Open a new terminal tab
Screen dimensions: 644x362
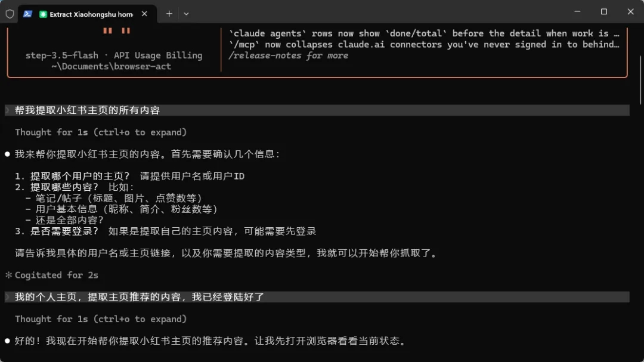click(169, 14)
